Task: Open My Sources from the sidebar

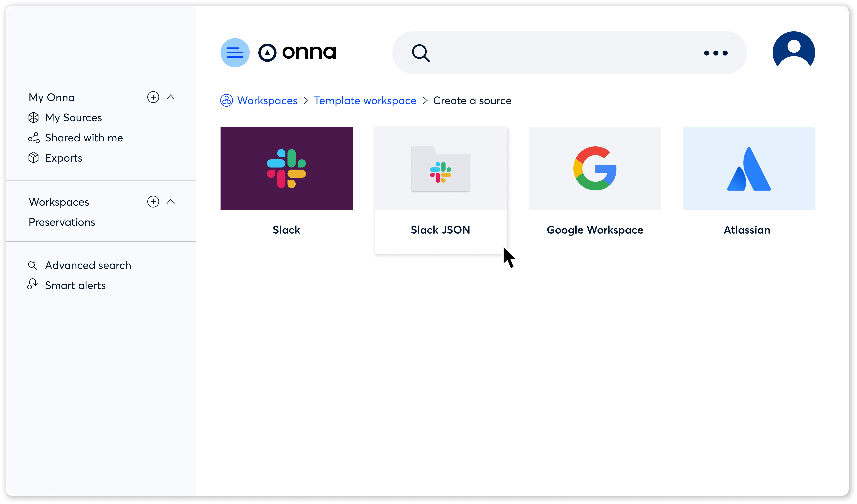Action: (74, 117)
